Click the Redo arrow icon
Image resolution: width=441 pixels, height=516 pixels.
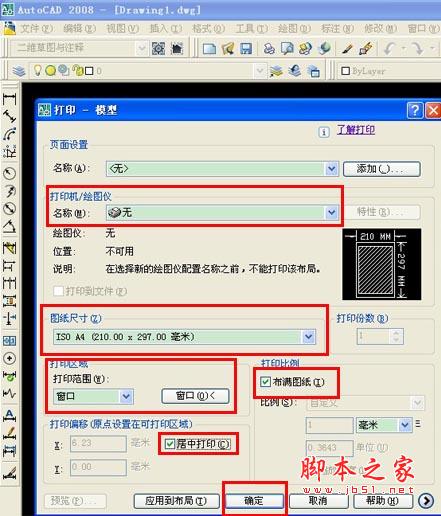click(x=417, y=49)
